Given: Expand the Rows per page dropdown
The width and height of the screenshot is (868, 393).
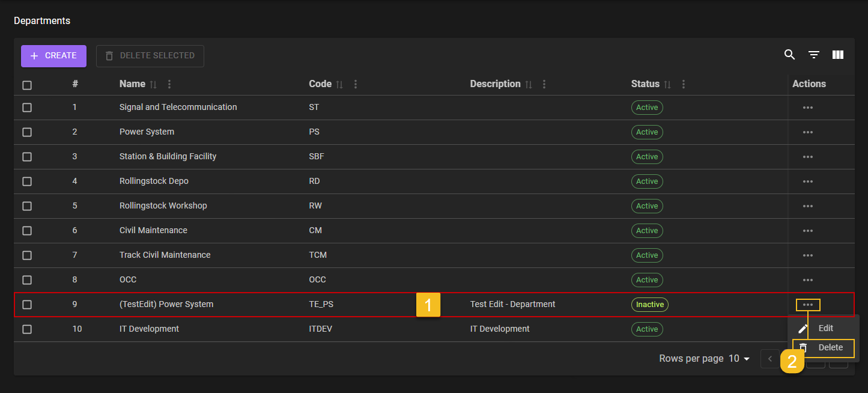Looking at the screenshot, I should (x=739, y=359).
